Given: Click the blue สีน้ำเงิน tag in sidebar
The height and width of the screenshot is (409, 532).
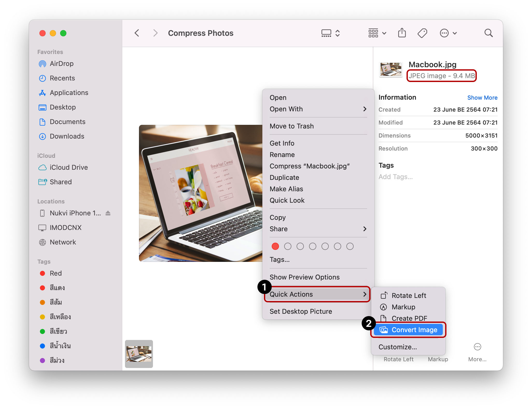Looking at the screenshot, I should (60, 346).
